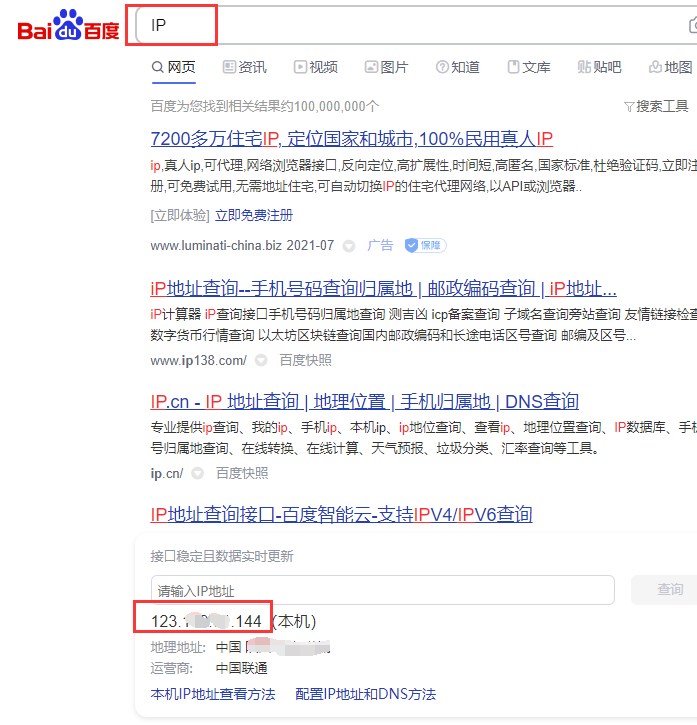Screen dimensions: 697x725
Task: Go to the 地图 tab
Action: pos(671,67)
